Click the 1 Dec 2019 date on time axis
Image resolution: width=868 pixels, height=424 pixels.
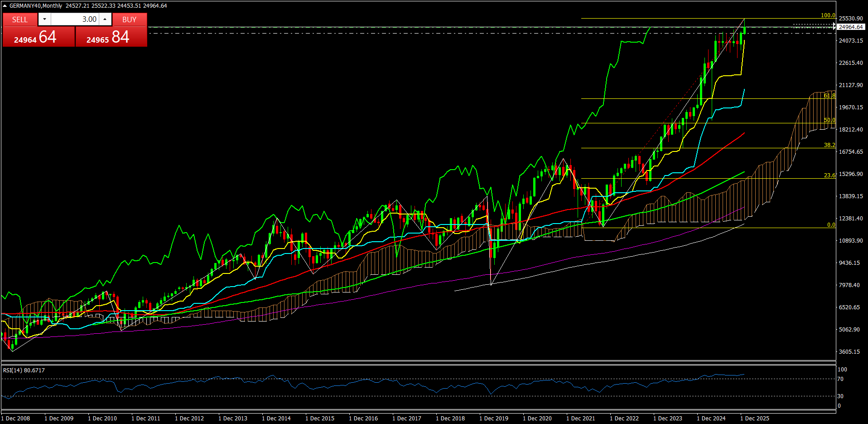[x=493, y=418]
